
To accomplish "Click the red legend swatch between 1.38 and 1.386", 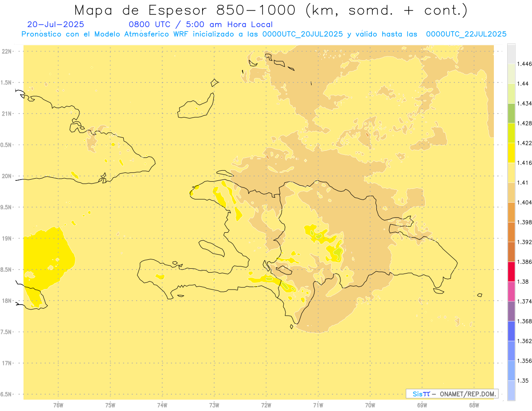I will [x=511, y=271].
